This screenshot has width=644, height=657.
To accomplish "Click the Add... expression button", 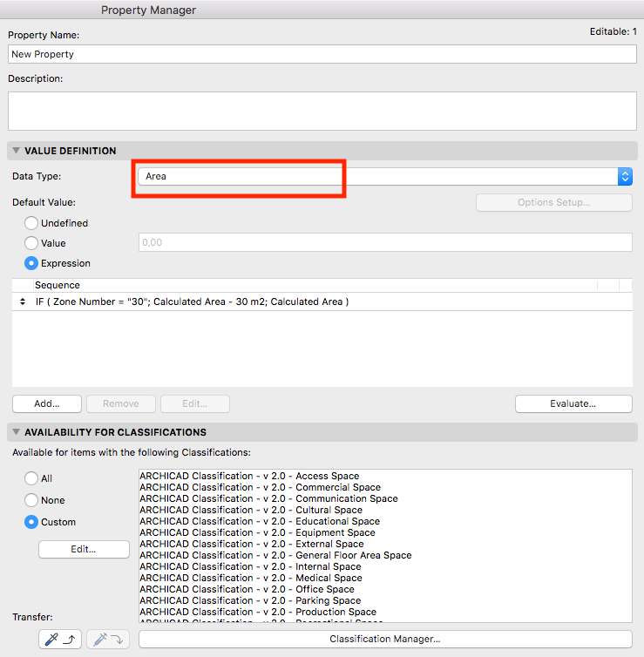I will 47,403.
